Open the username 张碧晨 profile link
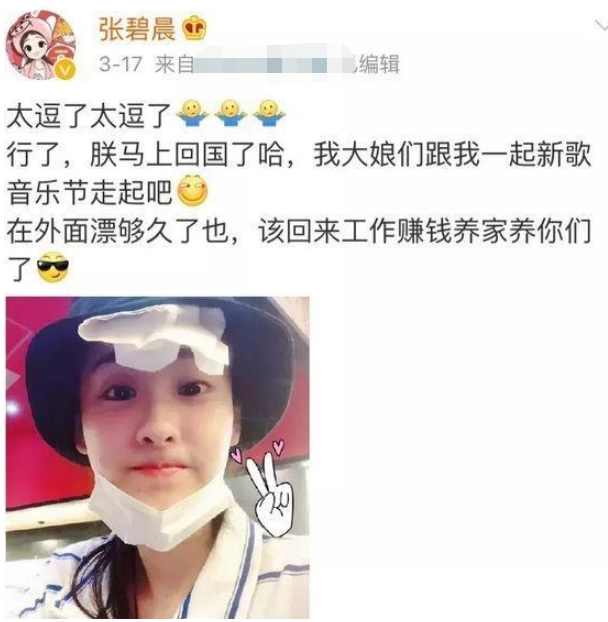This screenshot has width=608, height=622. tap(137, 30)
